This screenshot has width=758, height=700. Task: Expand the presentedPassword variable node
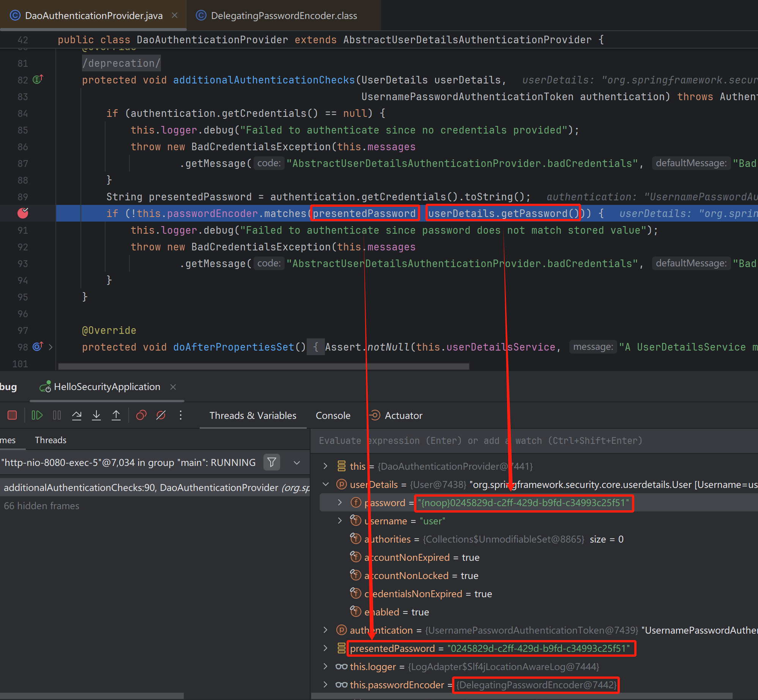click(x=325, y=648)
